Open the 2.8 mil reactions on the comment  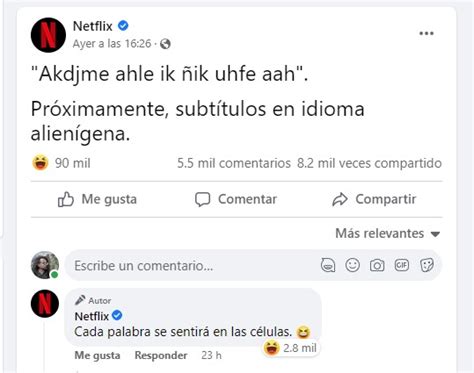(x=290, y=348)
